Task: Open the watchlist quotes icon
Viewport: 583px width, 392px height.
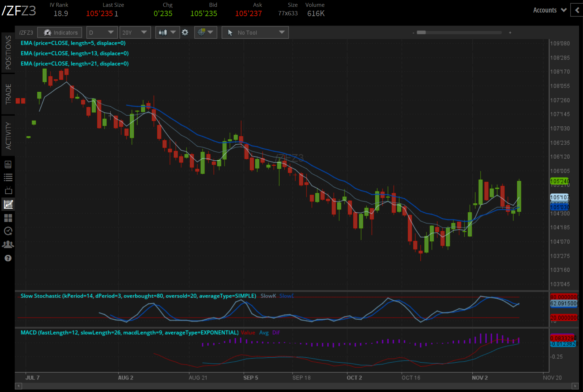Action: [x=8, y=177]
